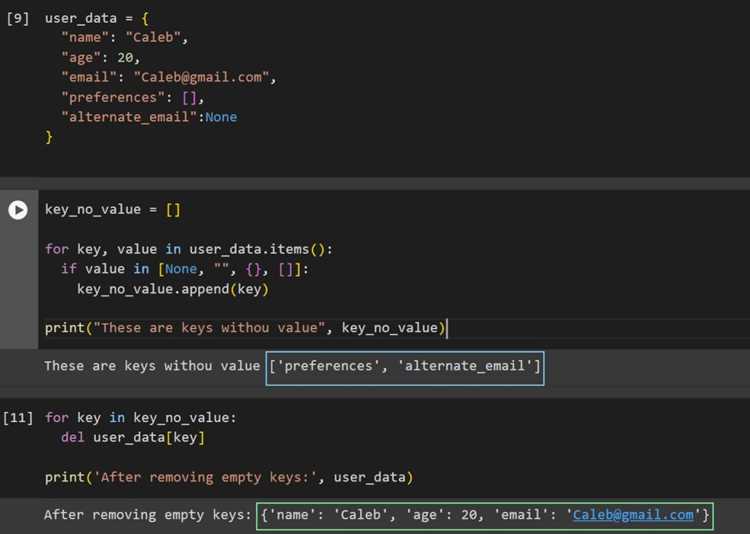Click the line '"age": 20,'
Image resolution: width=750 pixels, height=534 pixels.
click(x=100, y=57)
